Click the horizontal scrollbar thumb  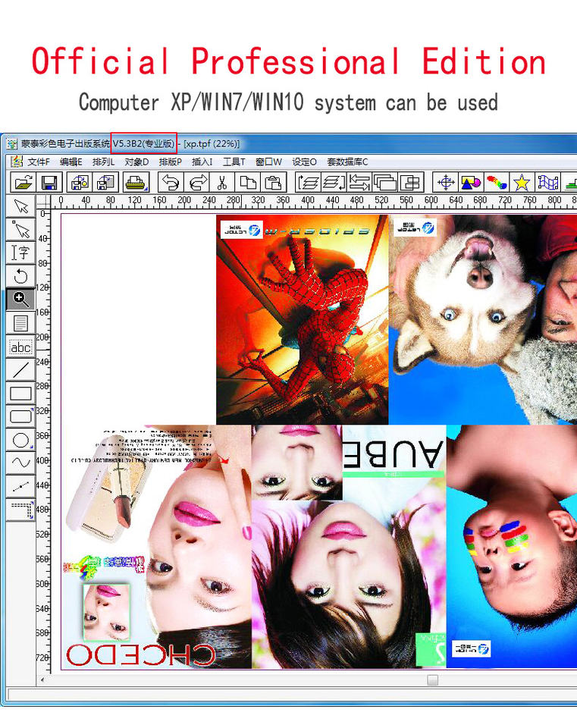pyautogui.click(x=433, y=680)
